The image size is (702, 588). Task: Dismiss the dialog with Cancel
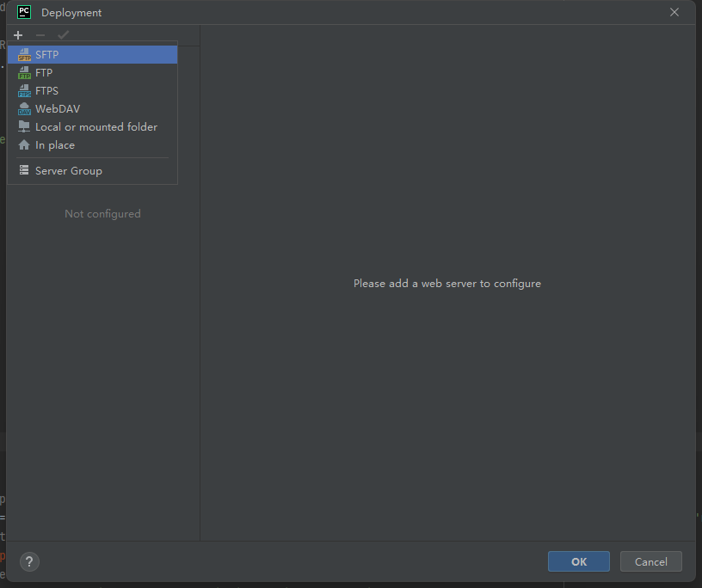pyautogui.click(x=651, y=561)
